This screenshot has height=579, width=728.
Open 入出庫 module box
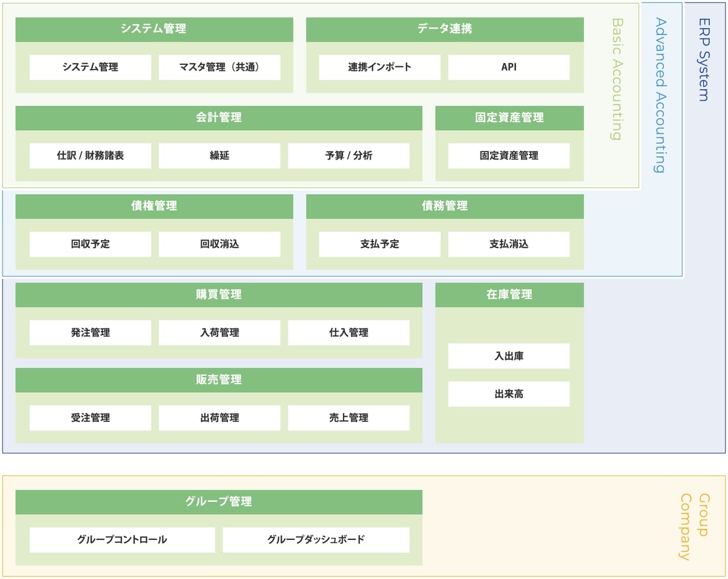click(x=509, y=356)
